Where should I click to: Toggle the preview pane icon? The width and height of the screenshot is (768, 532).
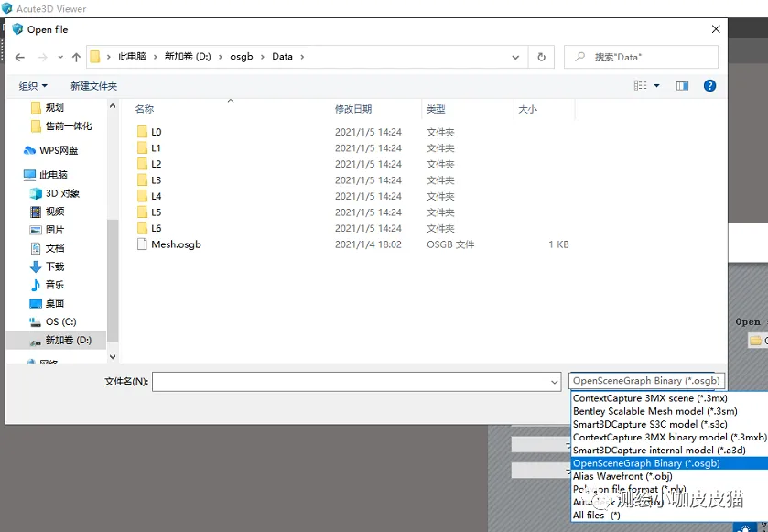pyautogui.click(x=682, y=86)
